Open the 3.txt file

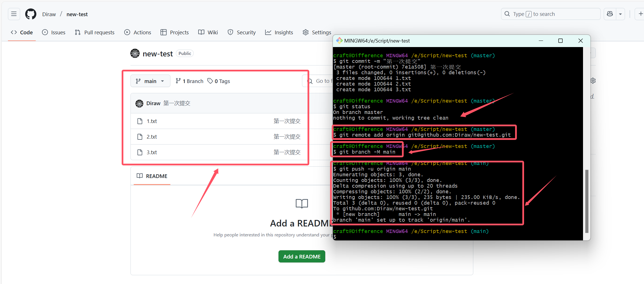point(152,152)
